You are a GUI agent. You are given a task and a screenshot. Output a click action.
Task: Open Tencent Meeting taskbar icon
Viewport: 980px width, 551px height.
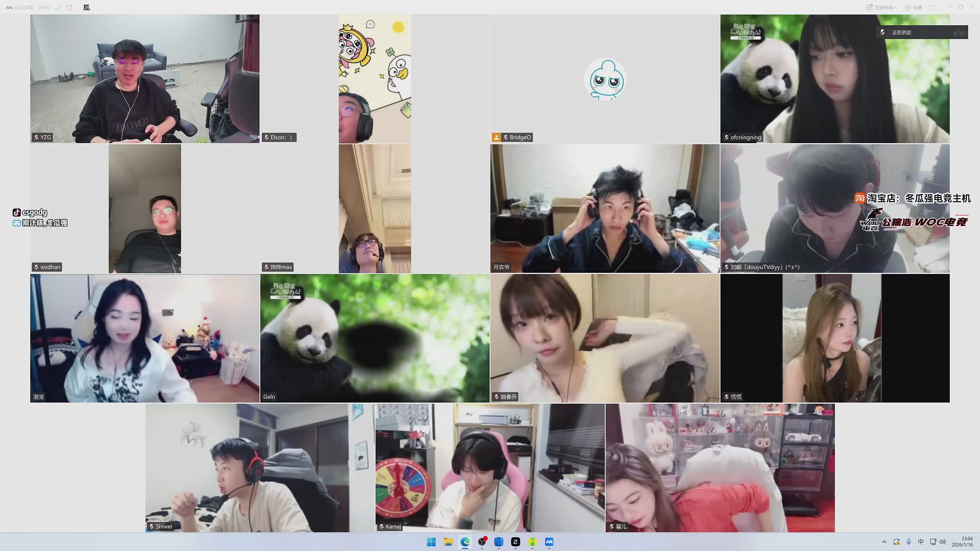(x=549, y=542)
